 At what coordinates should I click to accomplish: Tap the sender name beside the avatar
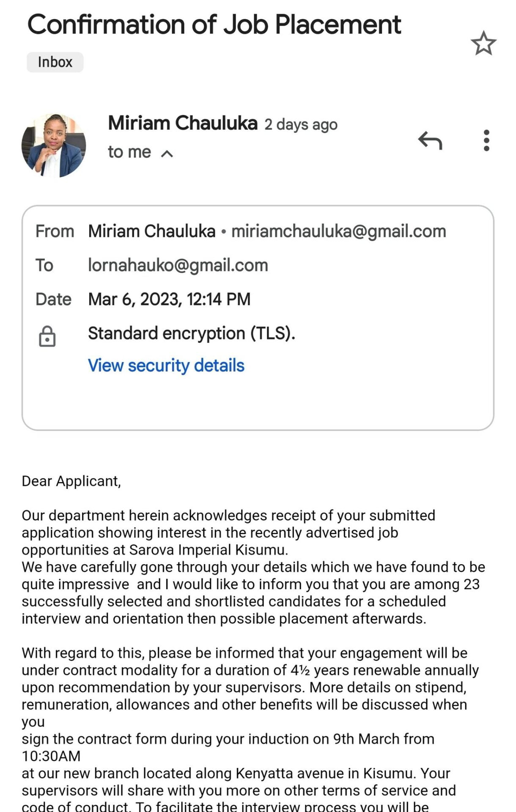tap(182, 123)
